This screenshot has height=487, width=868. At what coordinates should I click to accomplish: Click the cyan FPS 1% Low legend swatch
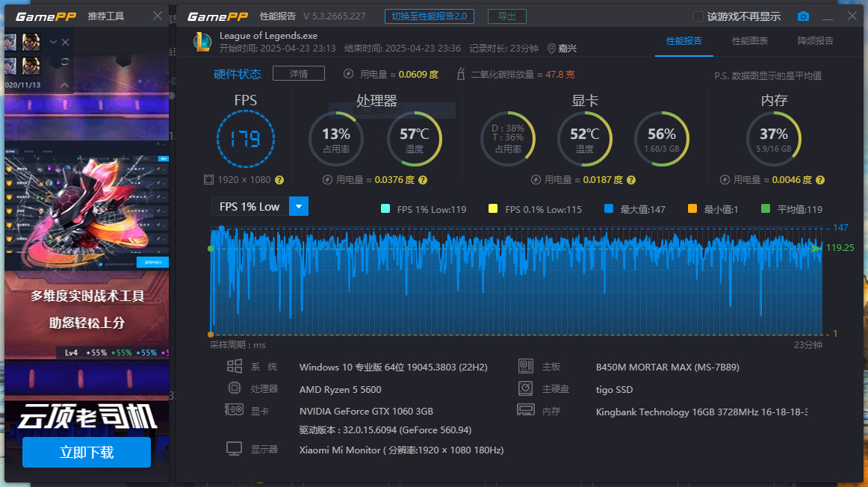pos(385,208)
